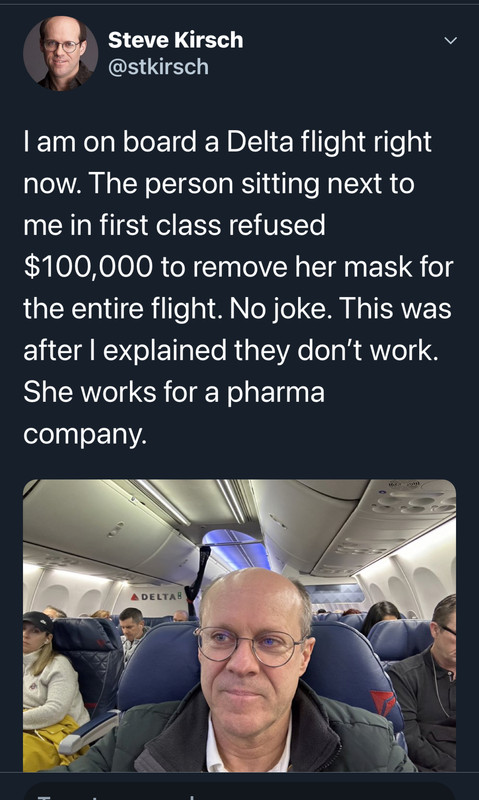Tap the tweet reply input field
Viewport: 479px width, 800px height.
tap(240, 792)
